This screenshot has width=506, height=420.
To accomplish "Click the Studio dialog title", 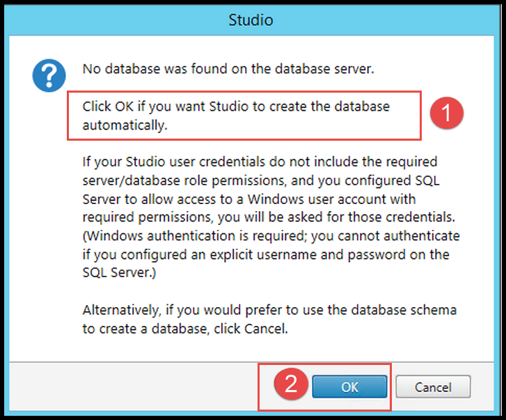I will point(251,20).
